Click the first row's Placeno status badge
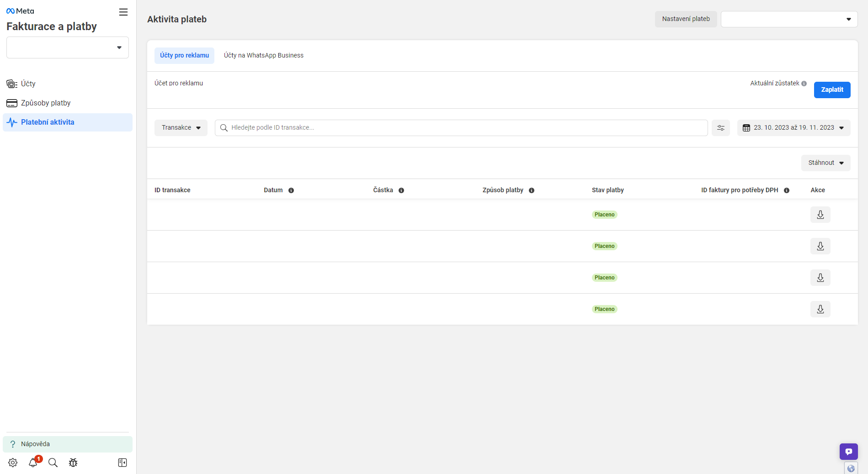The image size is (868, 474). click(605, 215)
